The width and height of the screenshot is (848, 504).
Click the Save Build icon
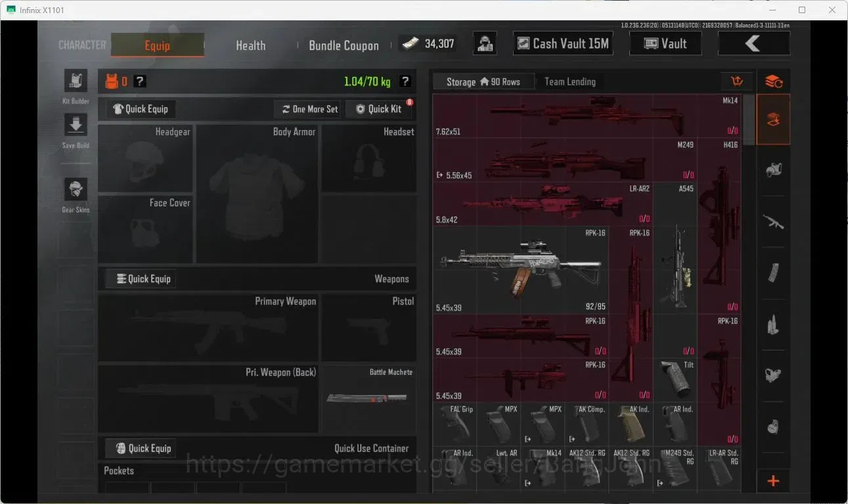pyautogui.click(x=76, y=125)
